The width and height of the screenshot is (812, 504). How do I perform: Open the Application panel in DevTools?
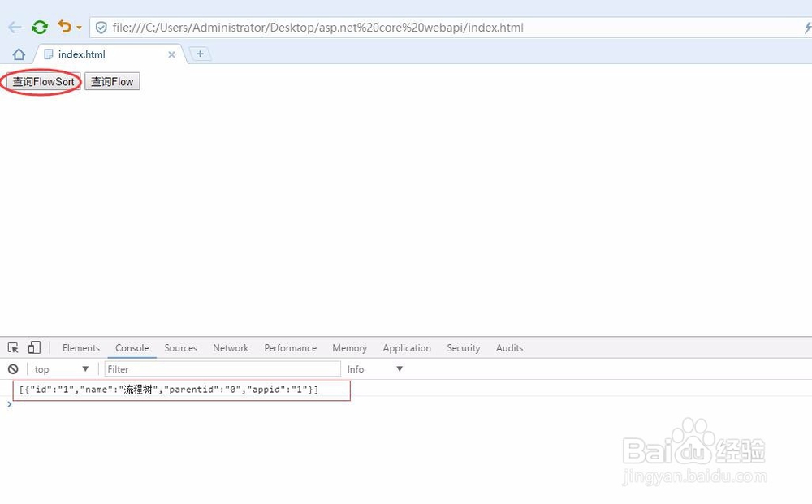tap(407, 347)
